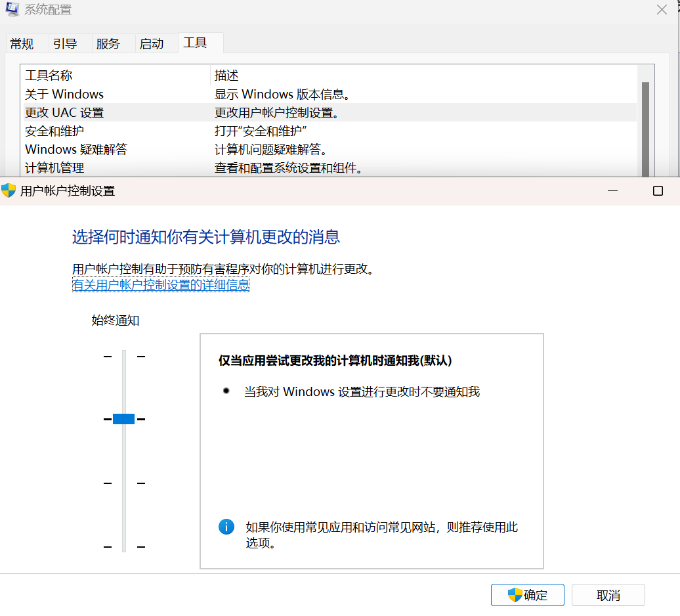Viewport: 680px width, 616px height.
Task: Set slider to the lowest notification tick
Action: [123, 546]
